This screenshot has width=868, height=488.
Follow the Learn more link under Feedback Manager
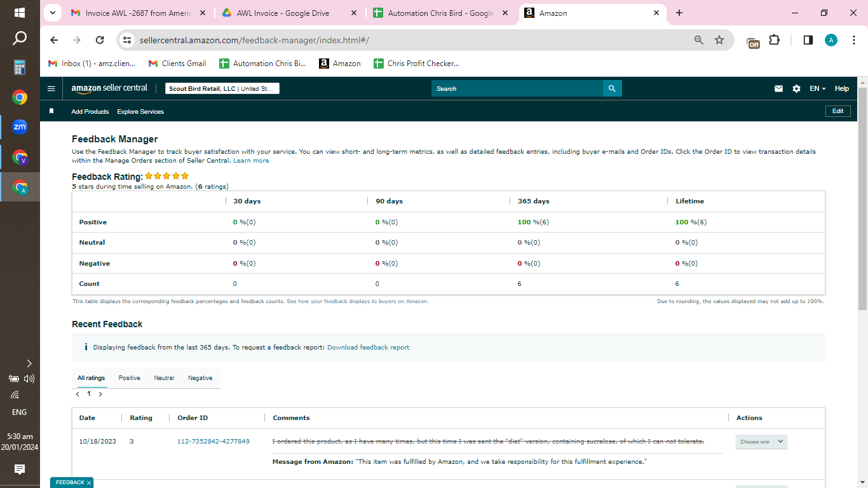(251, 161)
